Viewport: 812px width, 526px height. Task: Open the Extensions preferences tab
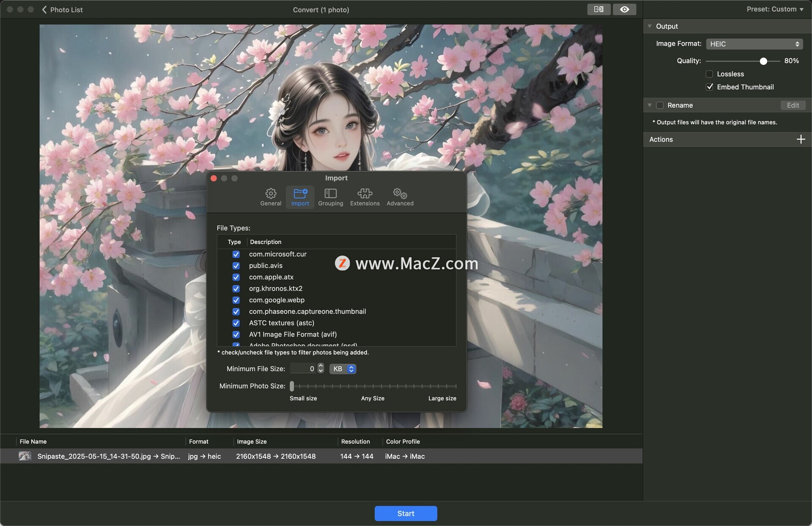click(x=365, y=197)
